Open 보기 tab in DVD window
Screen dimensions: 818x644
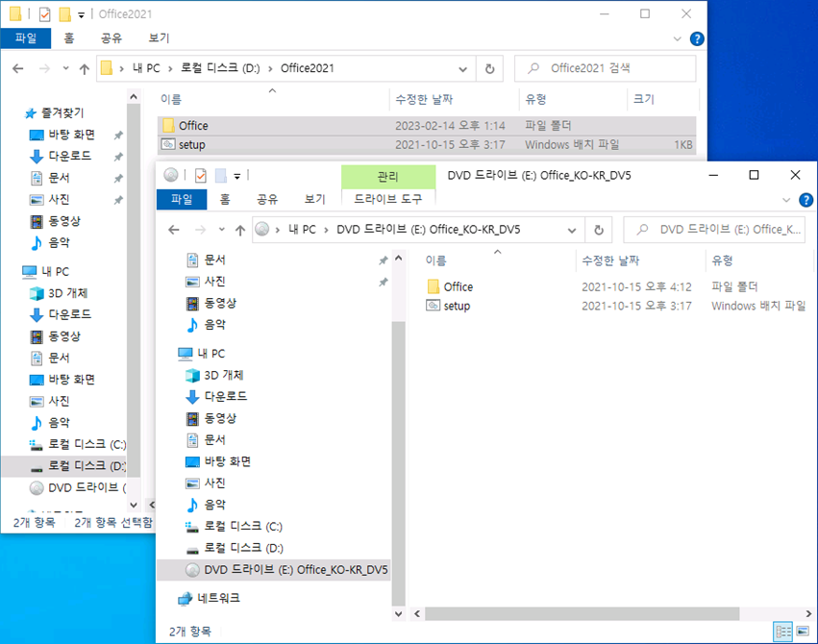point(314,199)
